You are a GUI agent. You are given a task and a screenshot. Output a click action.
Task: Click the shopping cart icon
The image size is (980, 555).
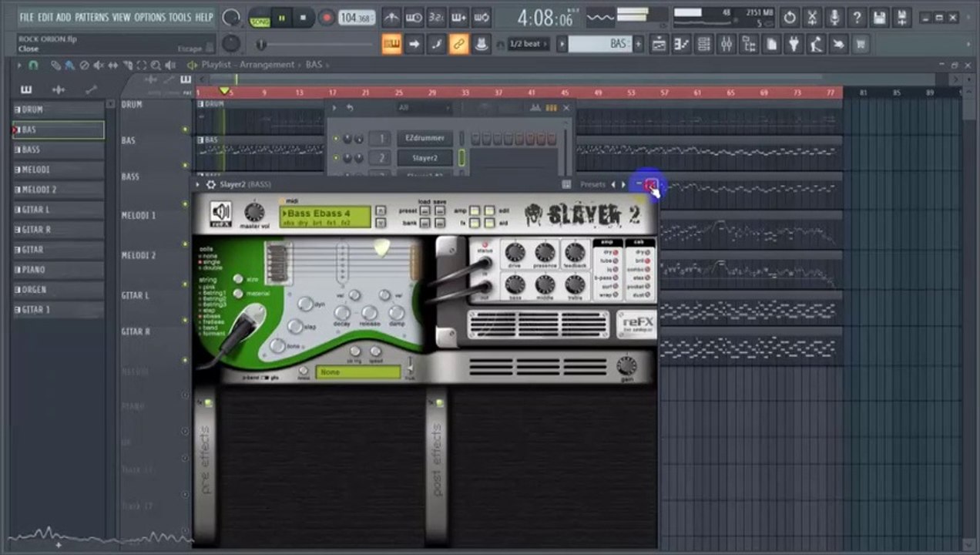coord(861,45)
